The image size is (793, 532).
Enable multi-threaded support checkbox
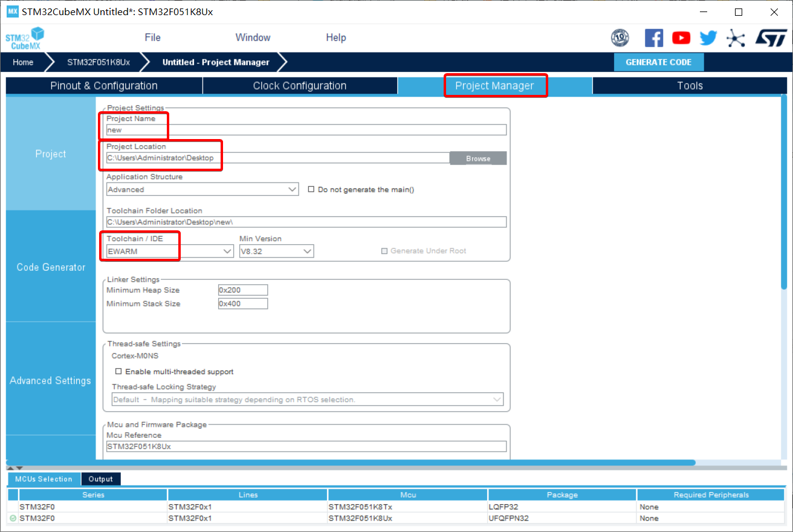pyautogui.click(x=119, y=371)
